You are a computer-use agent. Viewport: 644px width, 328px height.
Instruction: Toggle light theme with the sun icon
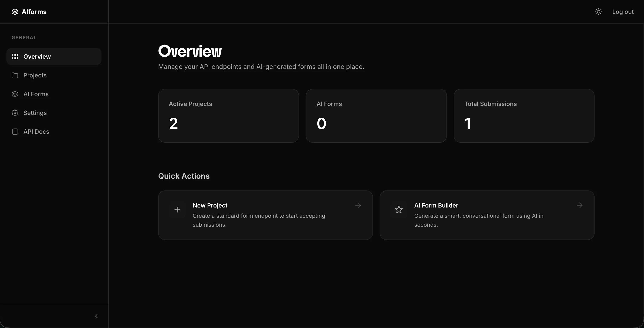click(598, 12)
